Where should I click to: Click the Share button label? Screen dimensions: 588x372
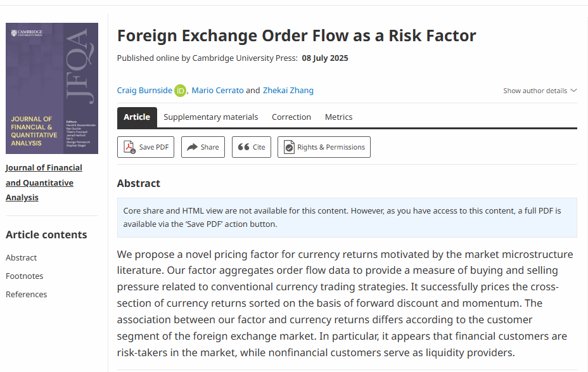coord(210,147)
